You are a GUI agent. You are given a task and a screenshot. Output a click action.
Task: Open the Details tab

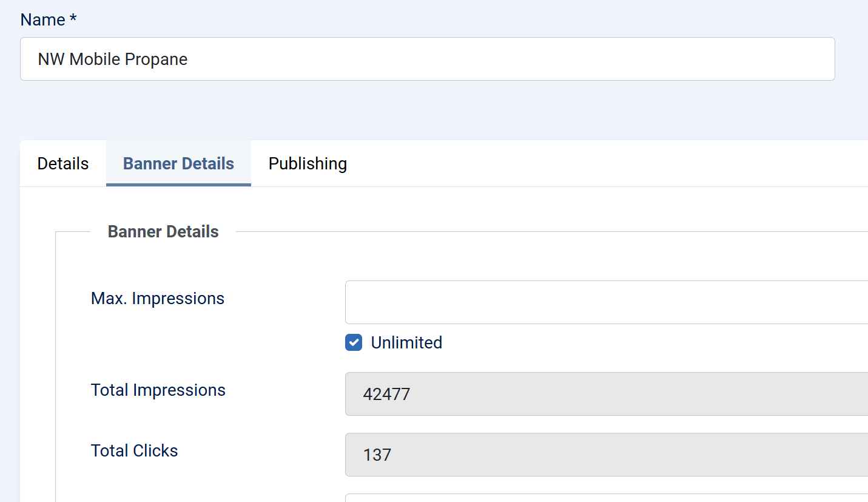(63, 164)
